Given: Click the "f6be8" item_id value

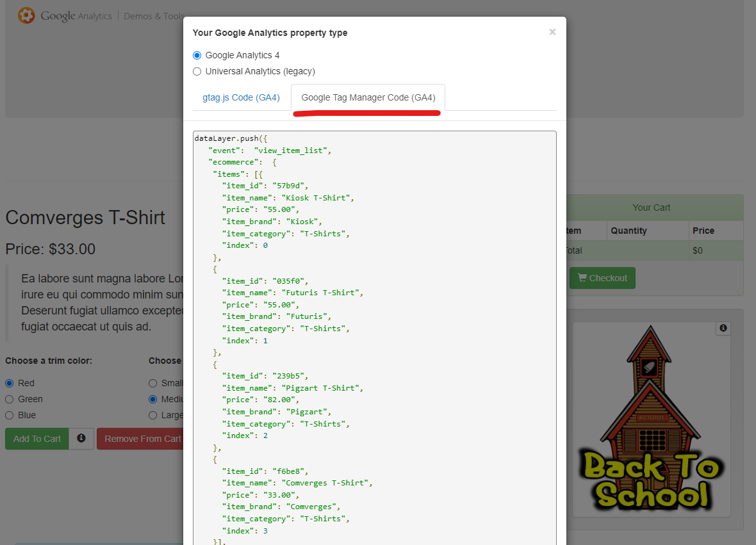Looking at the screenshot, I should tap(288, 471).
